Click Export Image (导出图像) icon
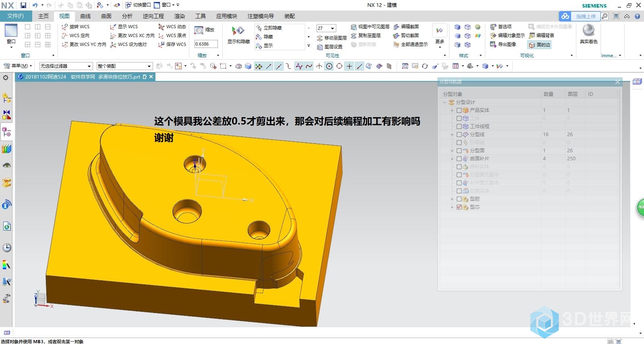 click(x=493, y=44)
